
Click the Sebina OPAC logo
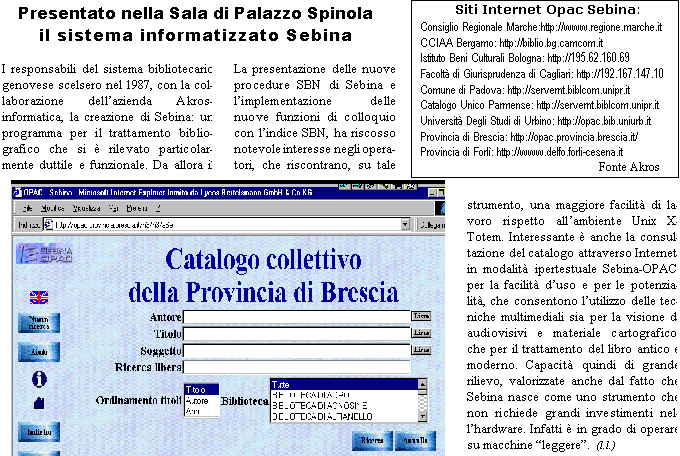tap(45, 254)
